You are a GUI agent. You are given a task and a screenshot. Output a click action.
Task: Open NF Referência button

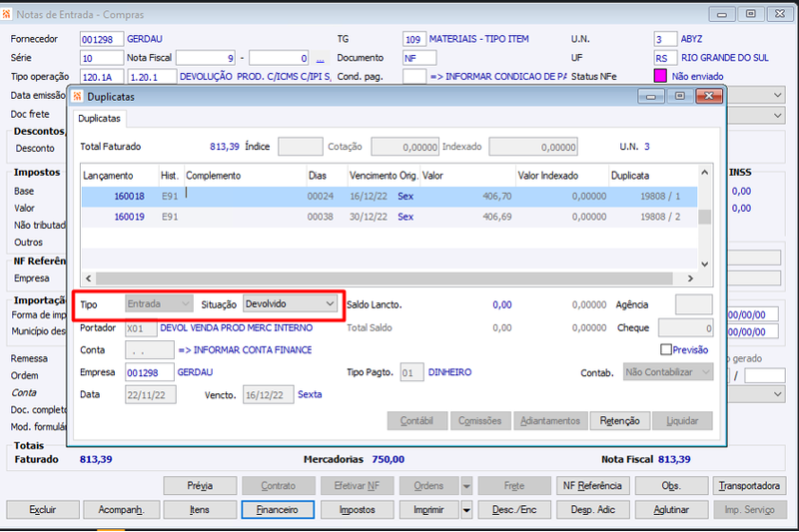tap(592, 486)
